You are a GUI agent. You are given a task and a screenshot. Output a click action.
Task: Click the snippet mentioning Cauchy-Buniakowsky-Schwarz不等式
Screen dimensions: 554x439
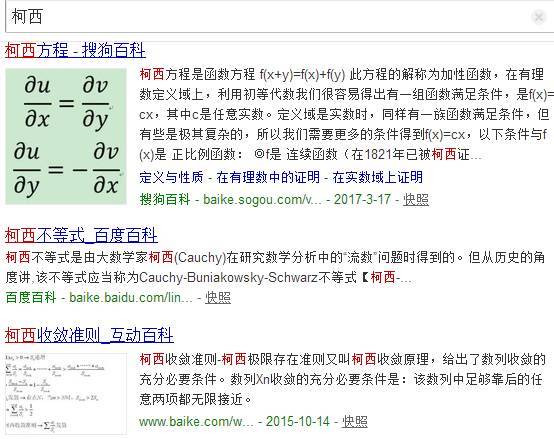point(275,267)
